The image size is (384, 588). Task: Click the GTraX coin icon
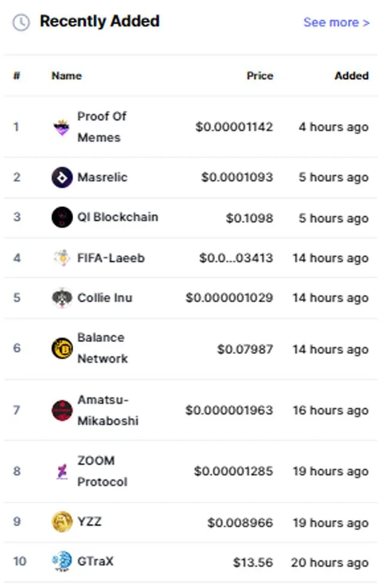click(x=62, y=562)
